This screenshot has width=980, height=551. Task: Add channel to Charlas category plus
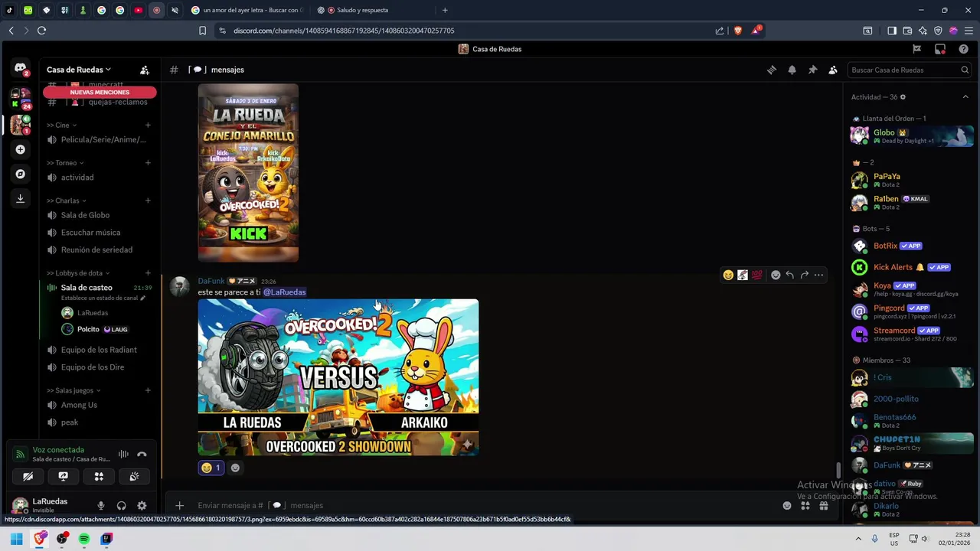click(148, 201)
